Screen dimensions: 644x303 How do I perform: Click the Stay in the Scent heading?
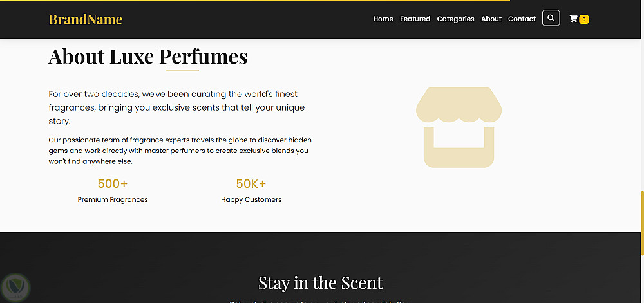click(x=321, y=282)
